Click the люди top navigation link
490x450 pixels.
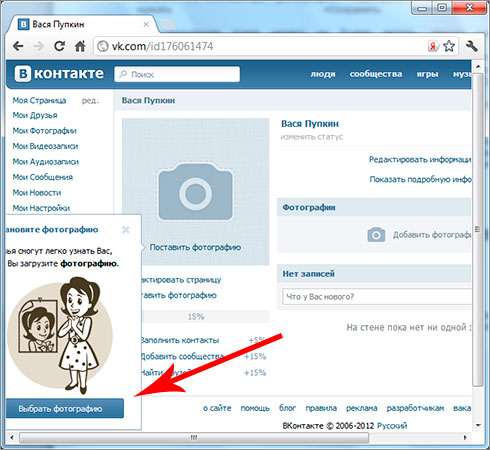click(323, 74)
